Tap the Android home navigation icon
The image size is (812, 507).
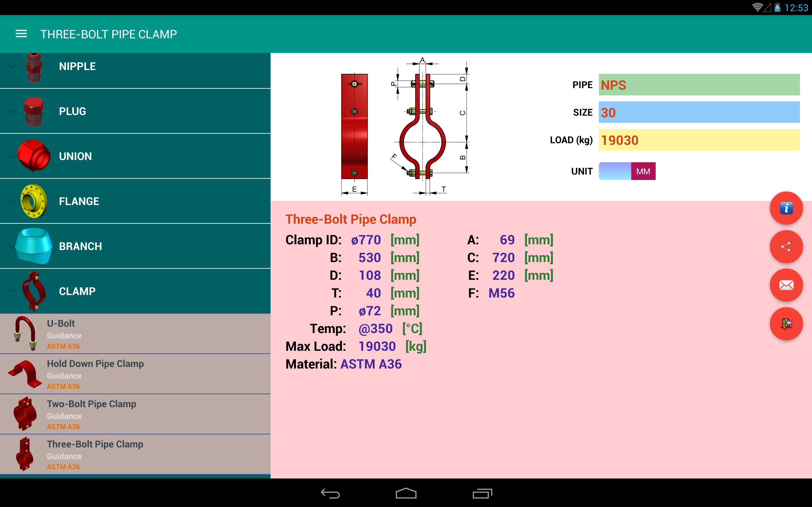pos(406,493)
